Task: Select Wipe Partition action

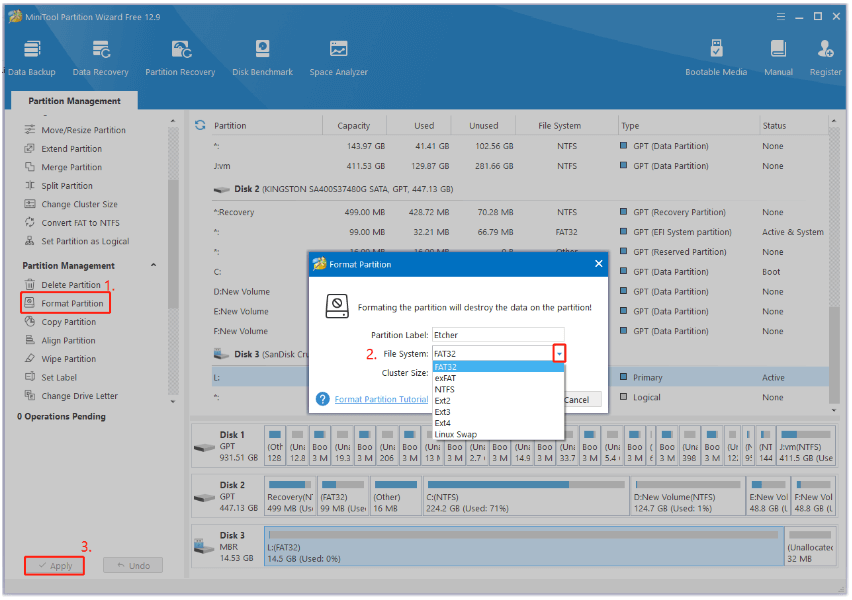Action: [60, 359]
